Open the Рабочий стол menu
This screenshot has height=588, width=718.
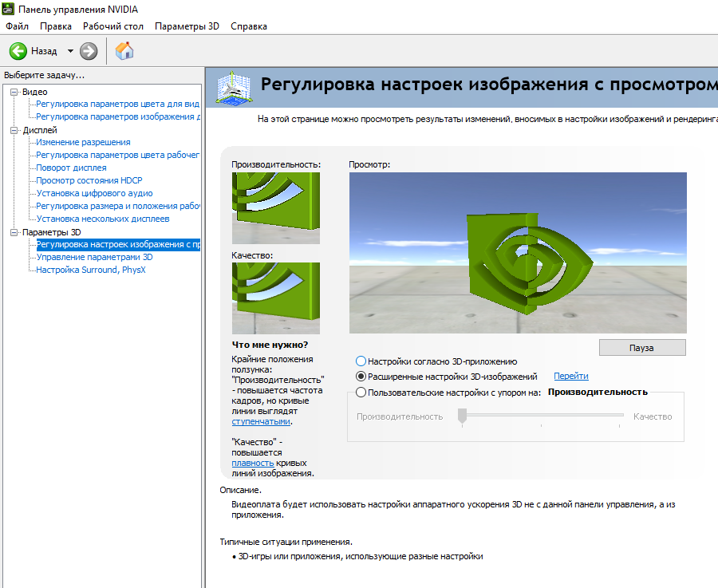(x=113, y=26)
